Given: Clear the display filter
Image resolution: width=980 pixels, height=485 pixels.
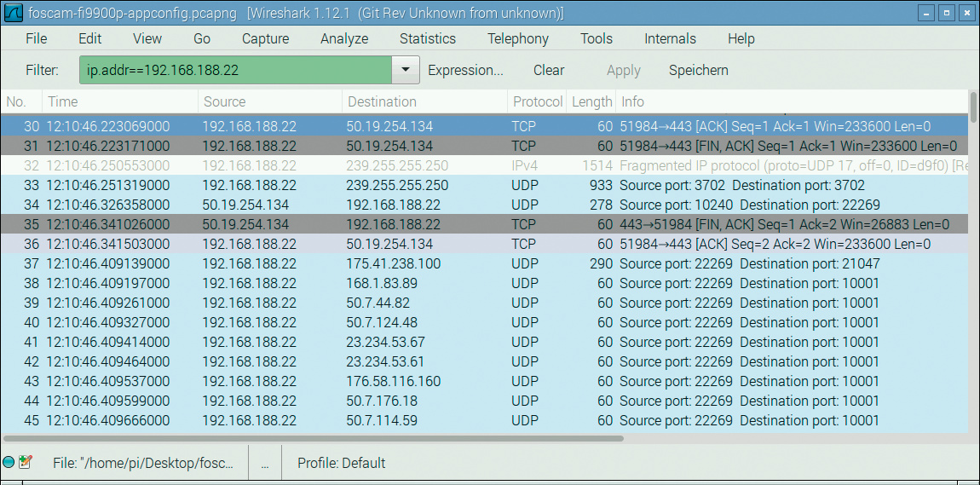Looking at the screenshot, I should [549, 70].
